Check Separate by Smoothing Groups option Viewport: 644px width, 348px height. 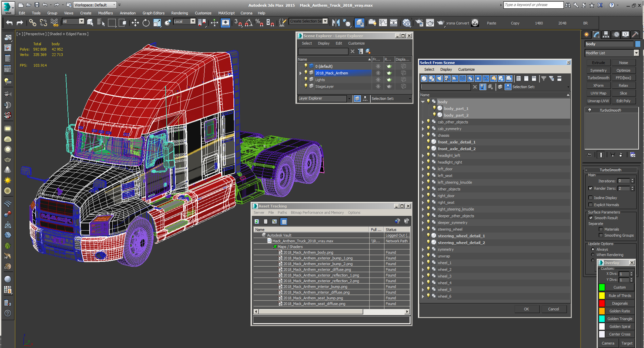pyautogui.click(x=601, y=235)
